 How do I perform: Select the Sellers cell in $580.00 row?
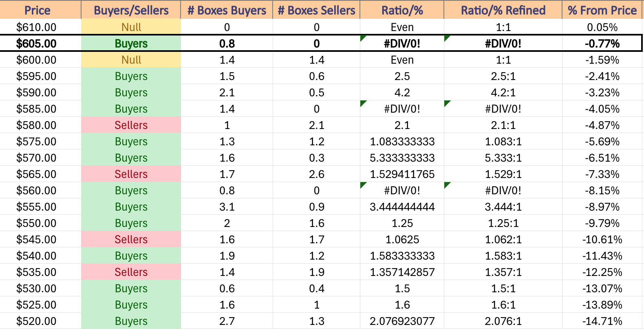coord(131,125)
